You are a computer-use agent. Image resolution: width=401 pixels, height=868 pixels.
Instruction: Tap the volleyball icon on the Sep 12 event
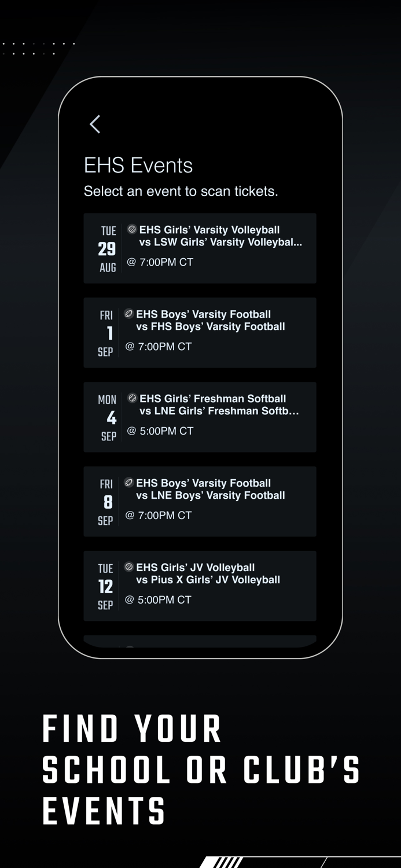tap(128, 567)
